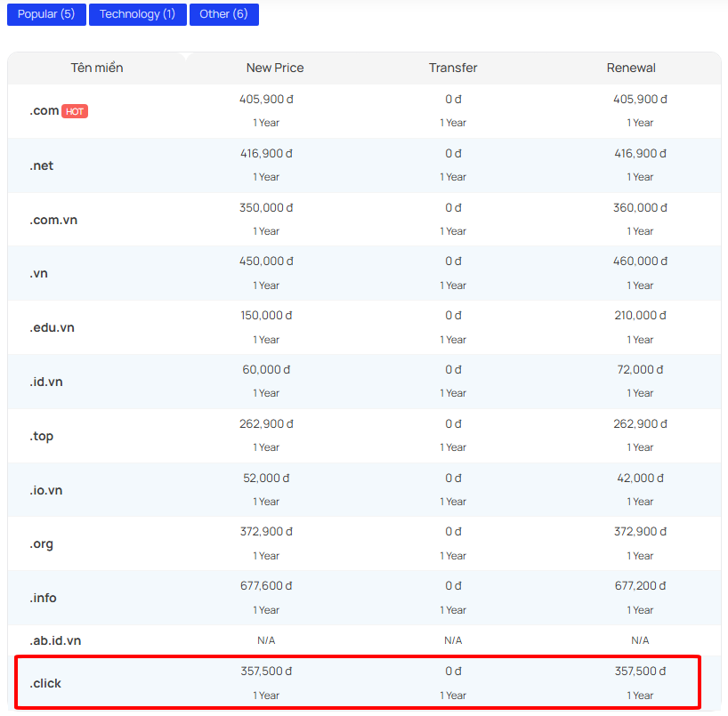
Task: Click the Transfer column header
Action: (453, 68)
